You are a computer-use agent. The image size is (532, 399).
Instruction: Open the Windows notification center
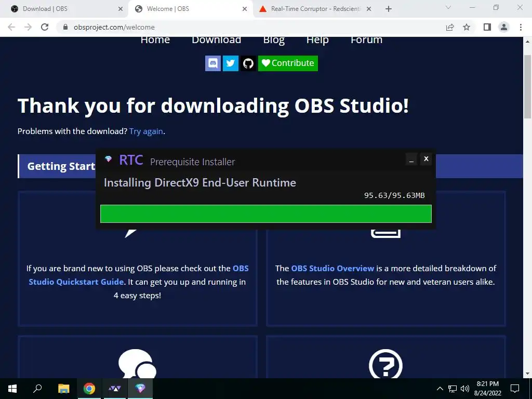point(515,389)
